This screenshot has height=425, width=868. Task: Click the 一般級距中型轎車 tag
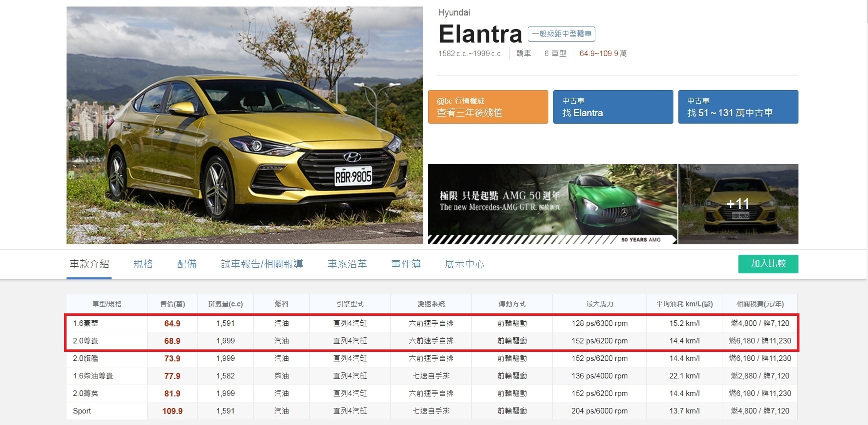561,34
